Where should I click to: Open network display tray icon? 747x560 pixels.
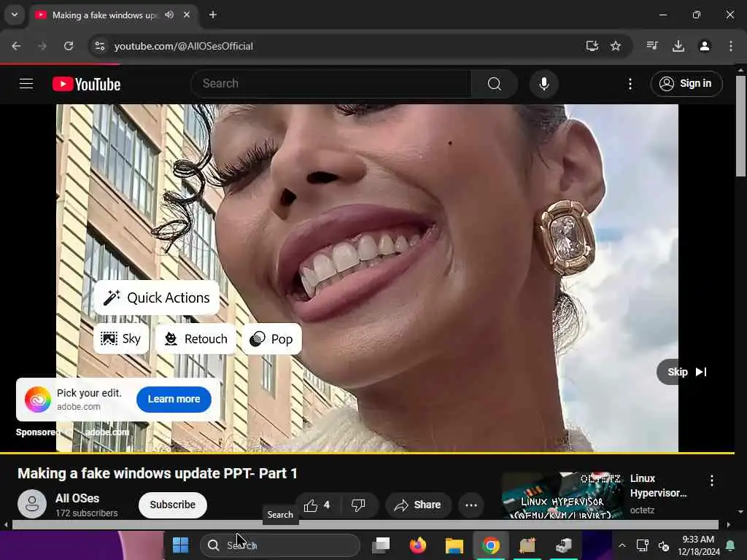[643, 545]
